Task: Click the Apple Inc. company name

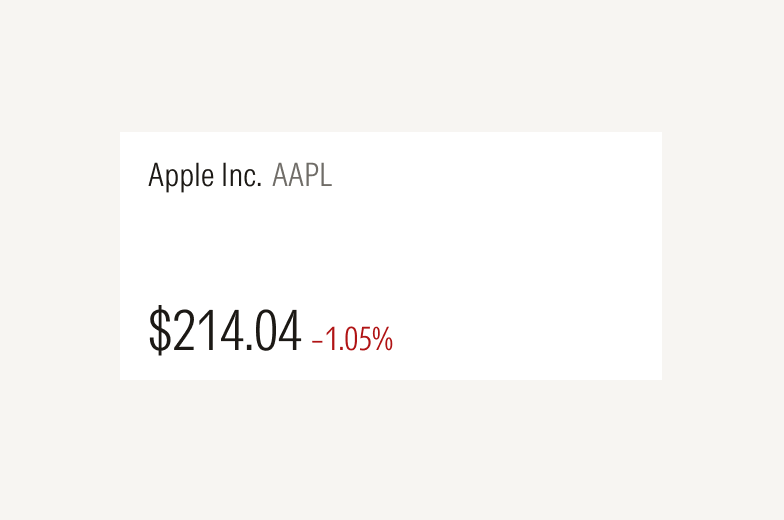Action: coord(204,176)
